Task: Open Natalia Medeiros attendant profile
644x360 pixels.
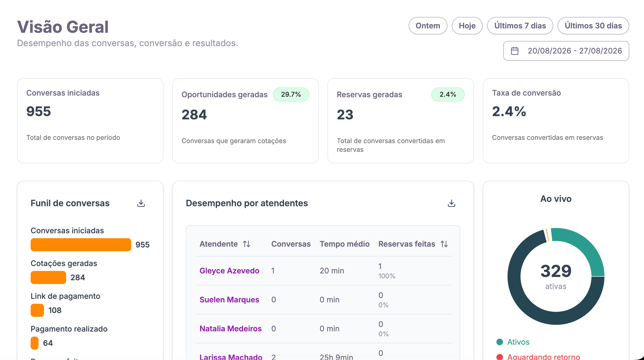Action: click(x=231, y=329)
